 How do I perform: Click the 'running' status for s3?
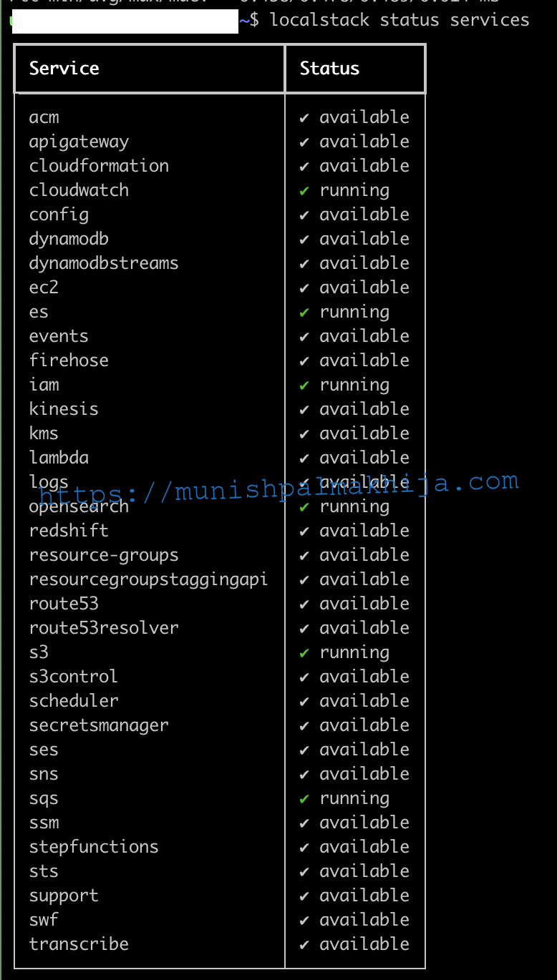(354, 653)
